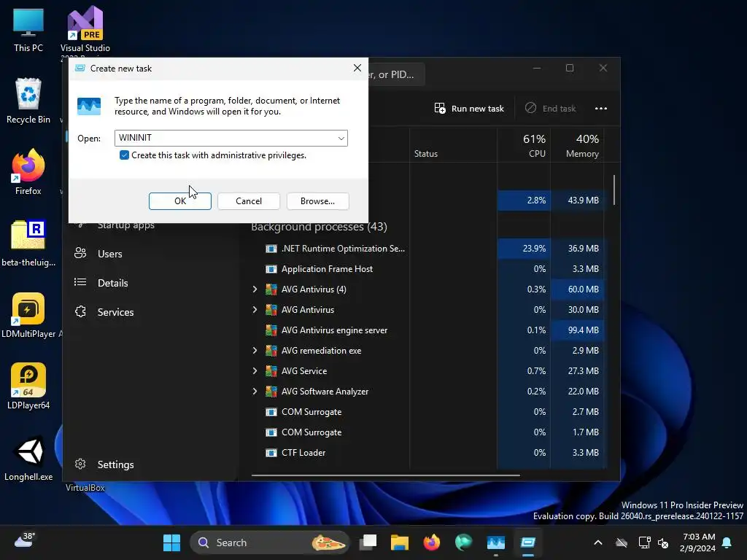747x560 pixels.
Task: Click the Details list icon in sidebar
Action: coord(80,282)
